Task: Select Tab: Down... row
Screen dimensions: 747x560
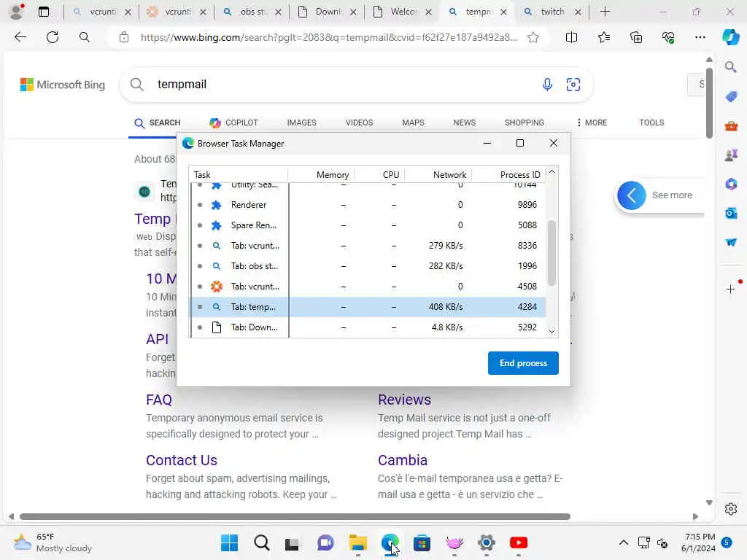Action: coord(368,327)
